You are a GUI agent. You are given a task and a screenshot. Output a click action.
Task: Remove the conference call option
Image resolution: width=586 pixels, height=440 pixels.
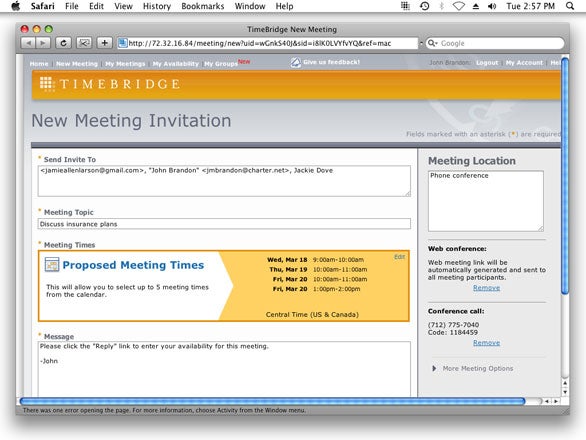click(x=486, y=343)
